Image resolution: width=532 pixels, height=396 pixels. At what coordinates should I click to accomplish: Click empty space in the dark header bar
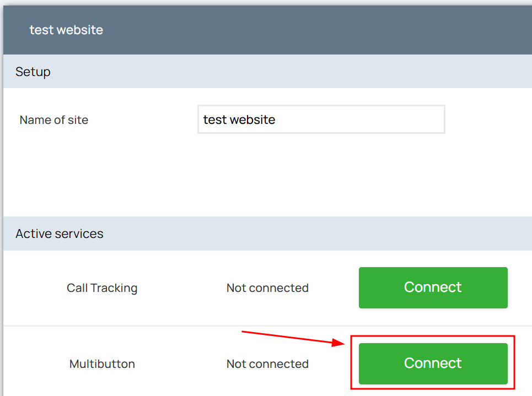tap(331, 30)
